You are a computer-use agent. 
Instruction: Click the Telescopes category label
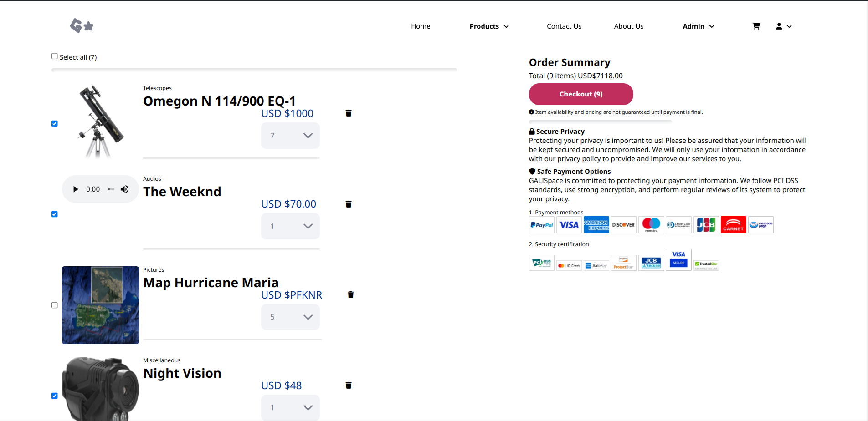coord(157,88)
